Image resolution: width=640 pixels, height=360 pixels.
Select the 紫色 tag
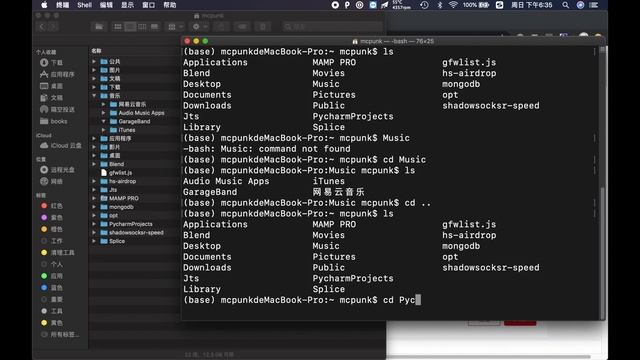(x=51, y=218)
